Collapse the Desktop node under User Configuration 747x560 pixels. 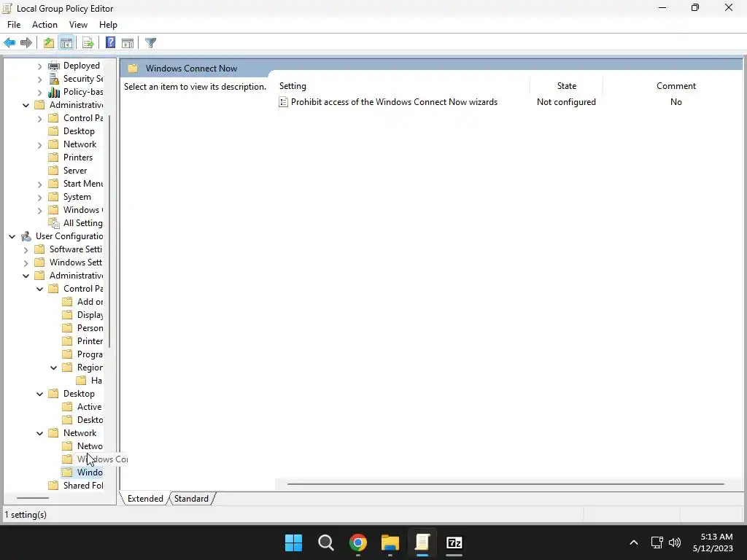click(39, 394)
